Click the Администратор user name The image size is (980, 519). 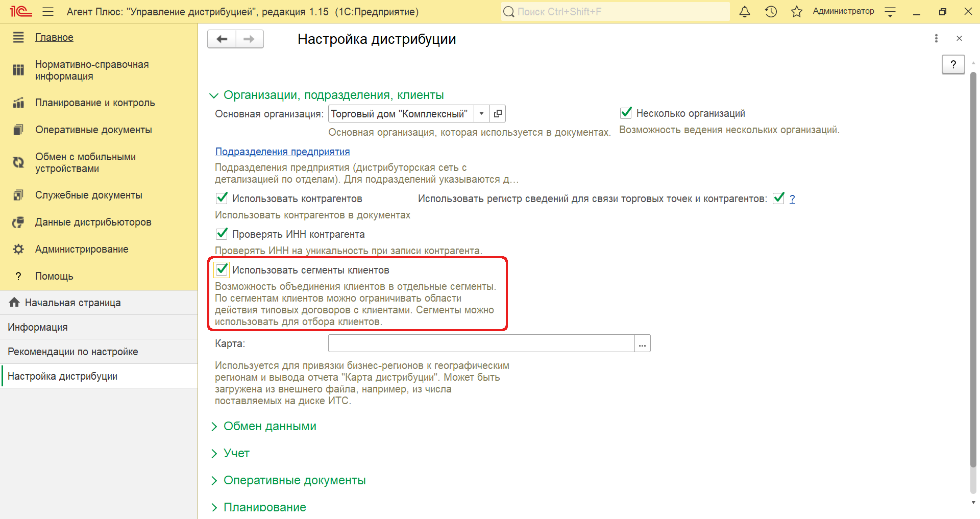point(843,11)
